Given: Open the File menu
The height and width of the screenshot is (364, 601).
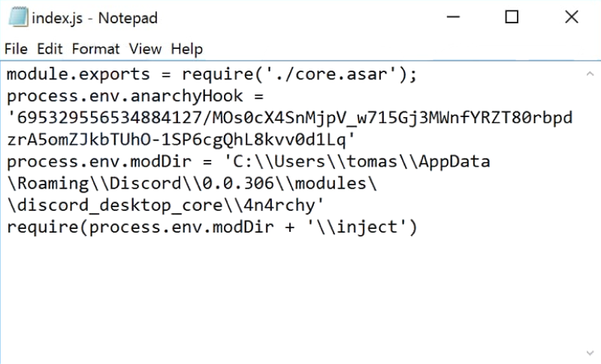Looking at the screenshot, I should (x=16, y=49).
